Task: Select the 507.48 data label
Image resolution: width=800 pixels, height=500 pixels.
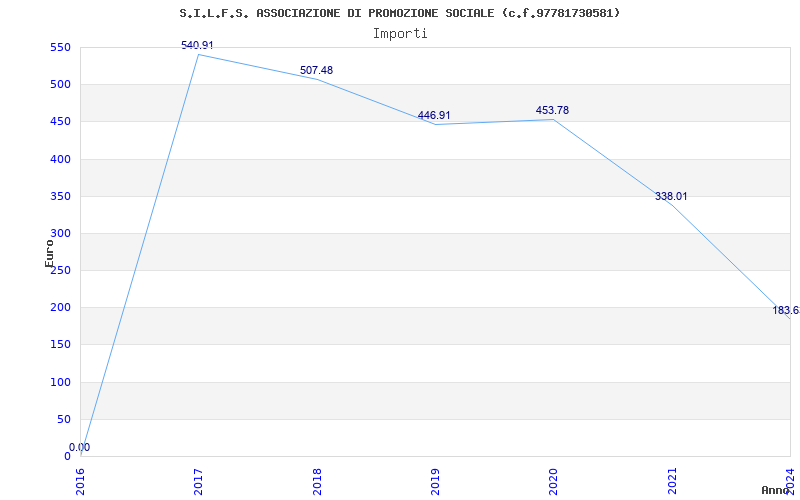Action: click(316, 70)
